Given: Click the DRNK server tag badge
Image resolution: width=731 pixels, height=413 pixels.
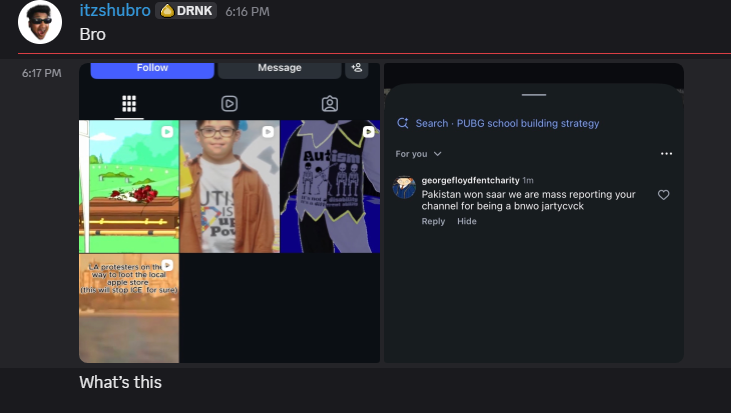Looking at the screenshot, I should pos(187,10).
